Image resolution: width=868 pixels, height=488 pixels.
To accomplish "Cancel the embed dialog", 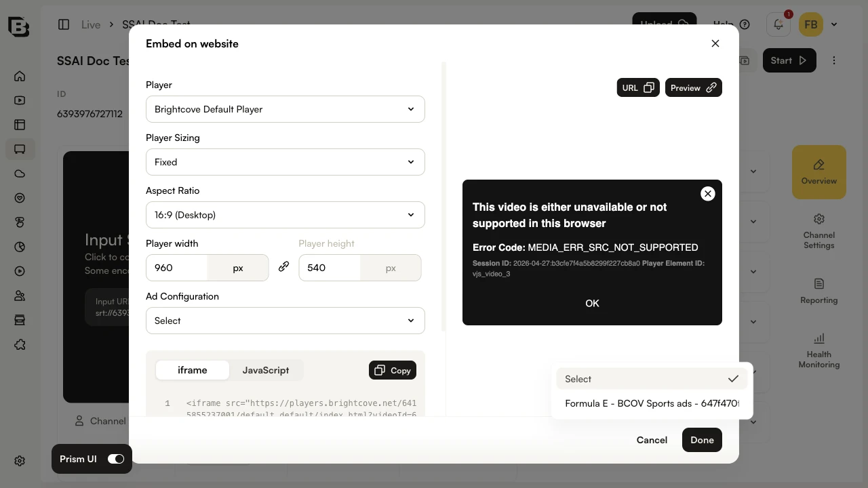I will pos(652,440).
